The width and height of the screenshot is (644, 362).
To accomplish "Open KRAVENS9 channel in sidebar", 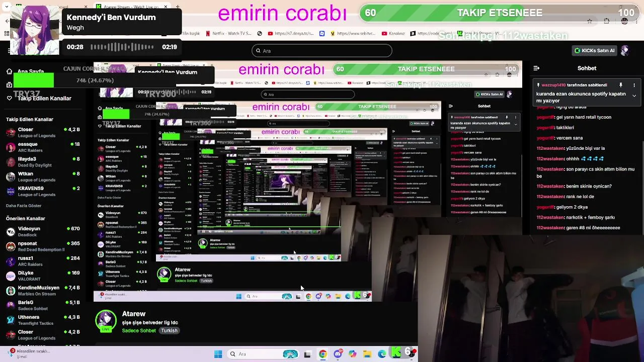I will [x=43, y=192].
